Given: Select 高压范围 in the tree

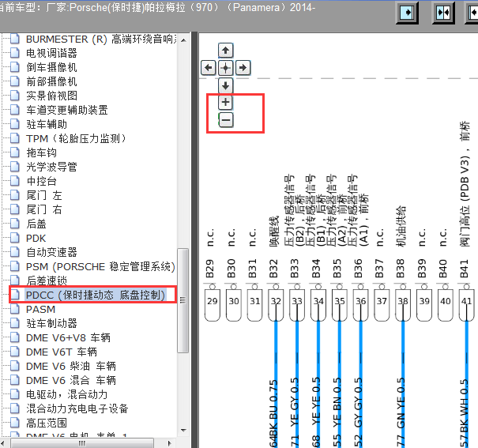Looking at the screenshot, I should pos(47,423).
